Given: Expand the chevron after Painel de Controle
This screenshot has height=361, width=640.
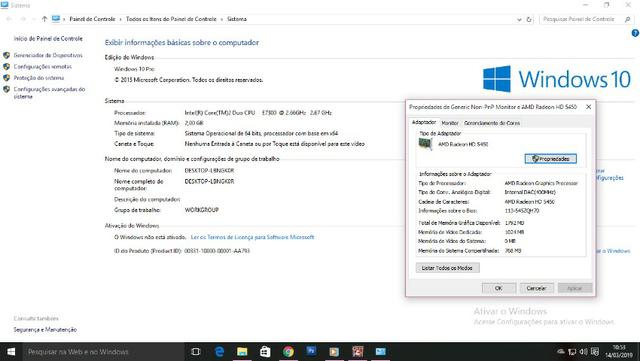Looking at the screenshot, I should click(120, 19).
